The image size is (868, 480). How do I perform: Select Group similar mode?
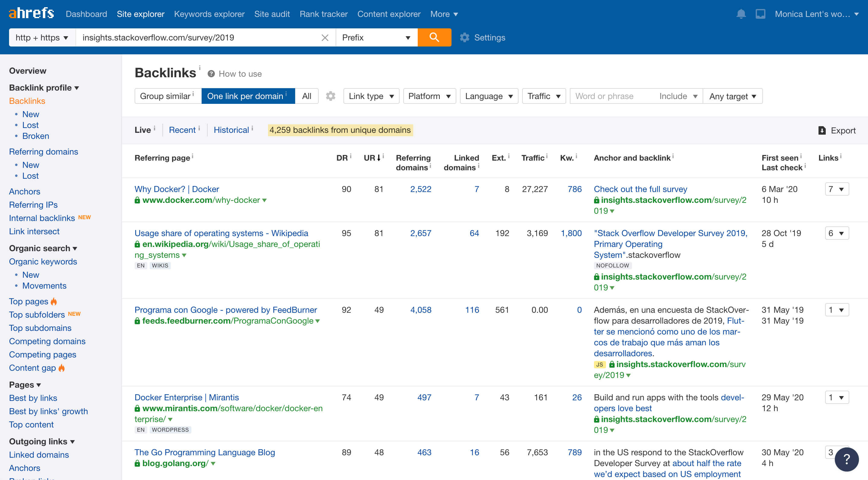(x=168, y=96)
